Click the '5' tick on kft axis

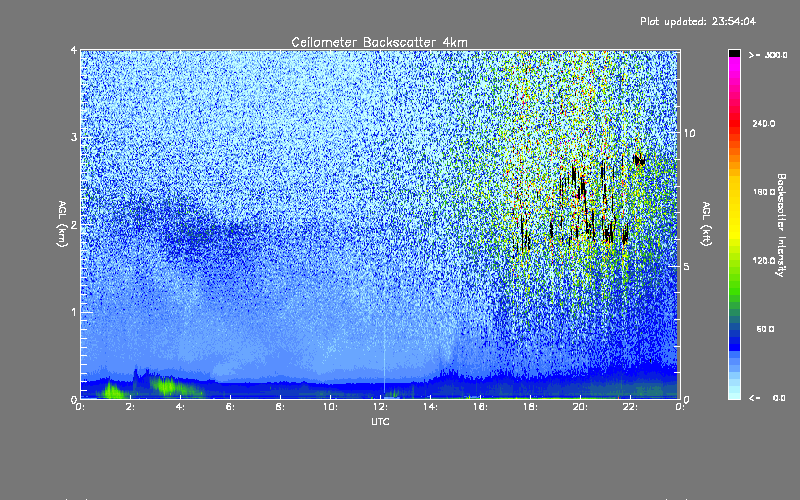tap(686, 266)
